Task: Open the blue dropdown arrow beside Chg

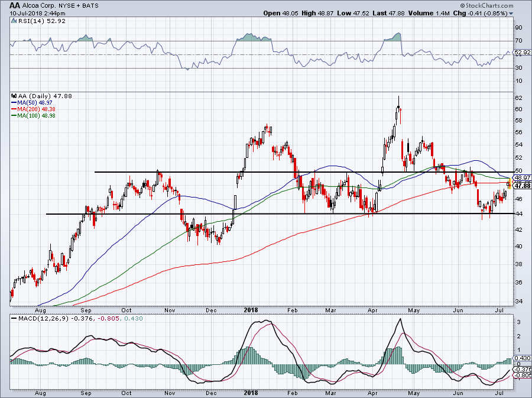Action: 511,14
